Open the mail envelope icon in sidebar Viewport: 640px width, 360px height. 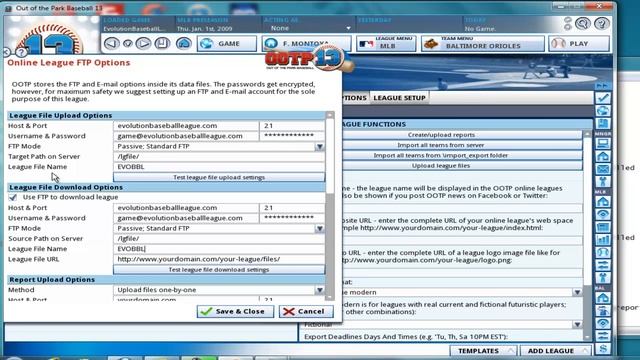coord(603,169)
